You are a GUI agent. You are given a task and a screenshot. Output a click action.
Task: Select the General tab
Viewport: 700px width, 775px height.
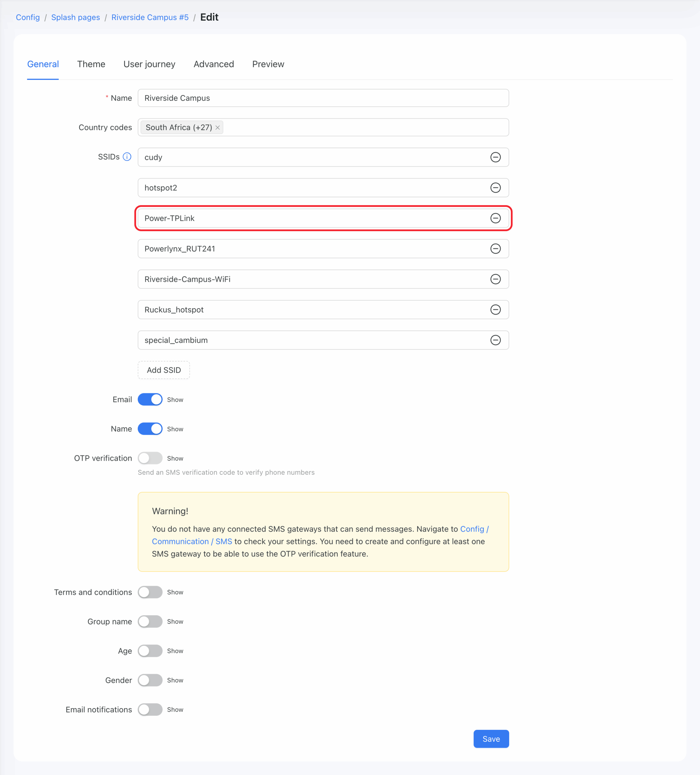point(43,64)
